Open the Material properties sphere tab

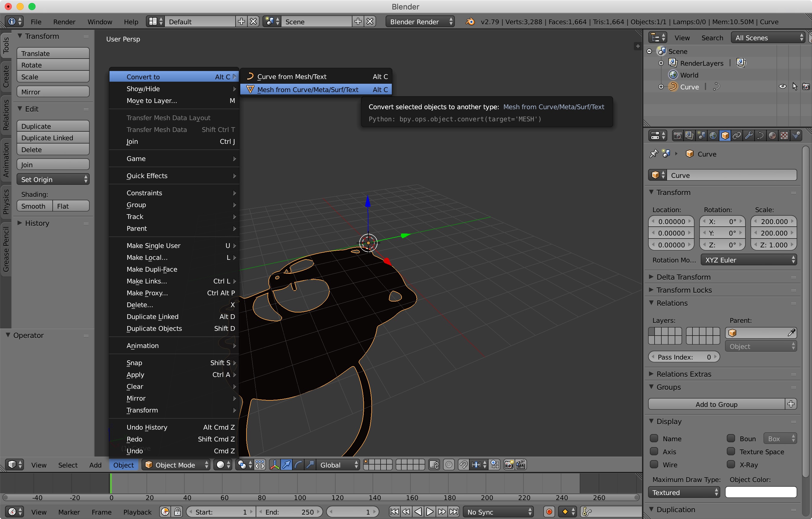(772, 136)
